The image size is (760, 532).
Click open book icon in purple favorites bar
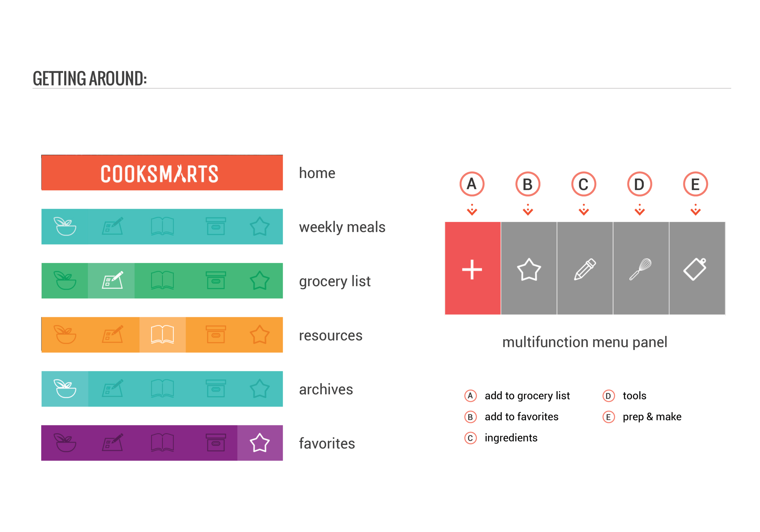[x=162, y=443]
